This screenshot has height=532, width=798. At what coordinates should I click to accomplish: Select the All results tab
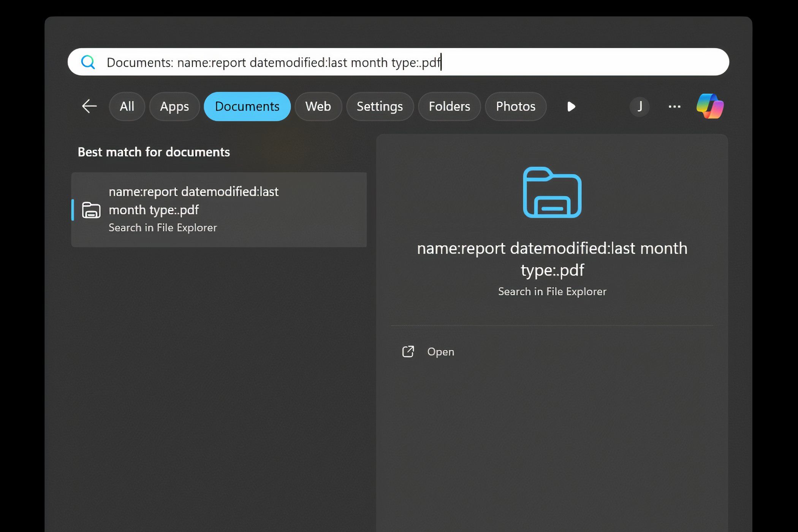click(x=127, y=106)
